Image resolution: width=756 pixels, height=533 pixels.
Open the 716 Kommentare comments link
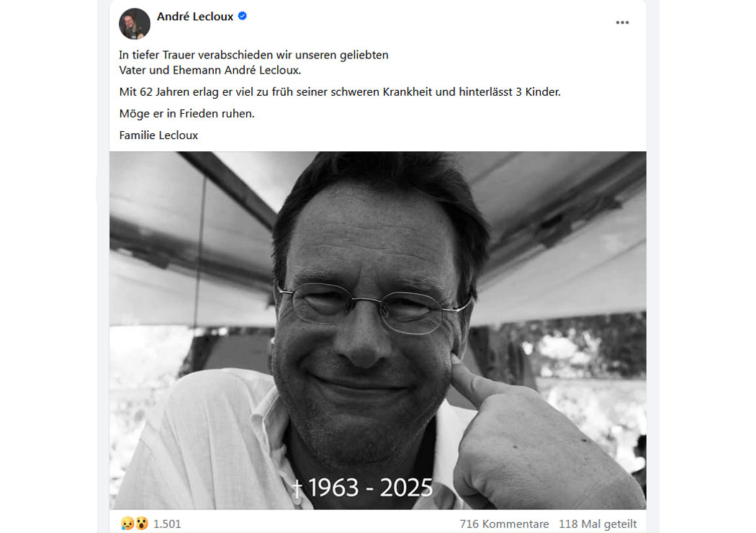(x=504, y=524)
